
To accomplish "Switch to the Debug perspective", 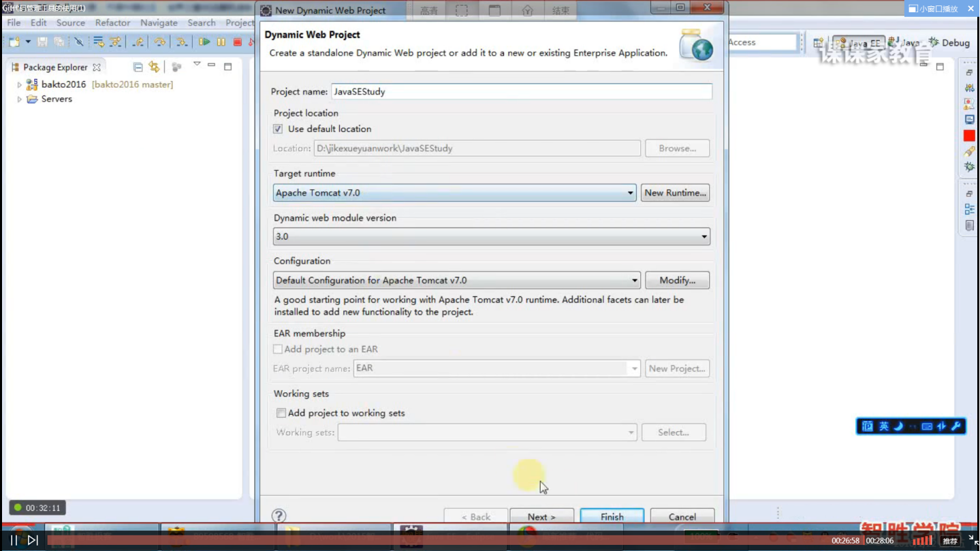I will pos(949,42).
